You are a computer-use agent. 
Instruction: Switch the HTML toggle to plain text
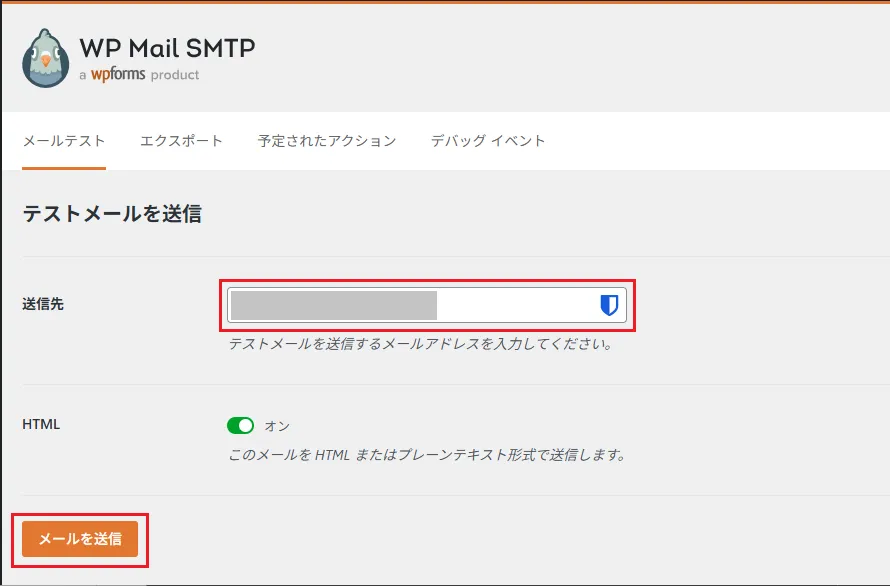pyautogui.click(x=240, y=425)
